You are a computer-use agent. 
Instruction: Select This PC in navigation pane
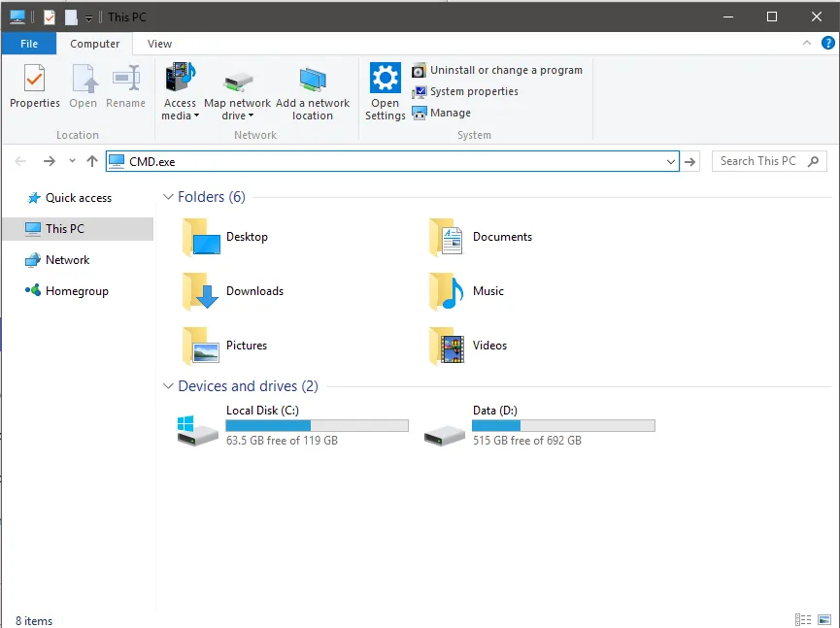coord(78,229)
